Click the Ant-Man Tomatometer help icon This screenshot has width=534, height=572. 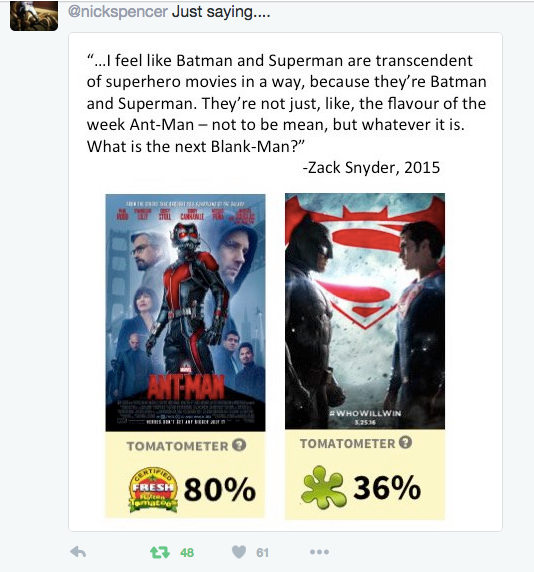click(x=239, y=445)
